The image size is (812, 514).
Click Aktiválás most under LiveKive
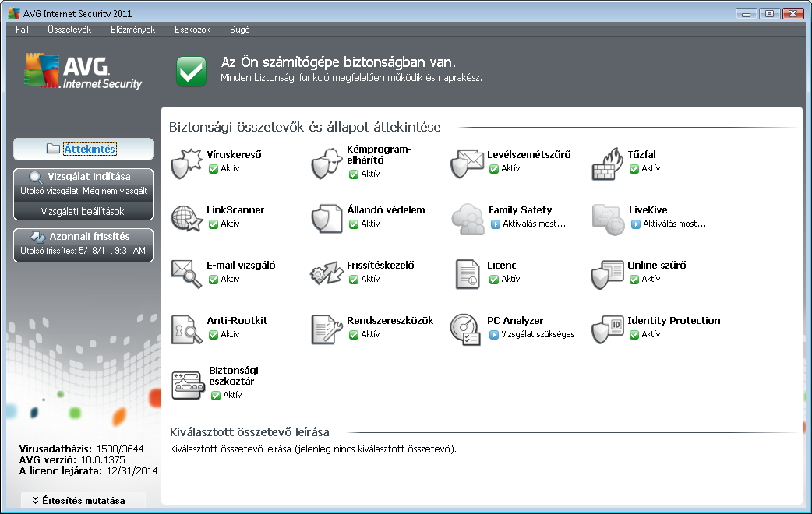click(674, 224)
